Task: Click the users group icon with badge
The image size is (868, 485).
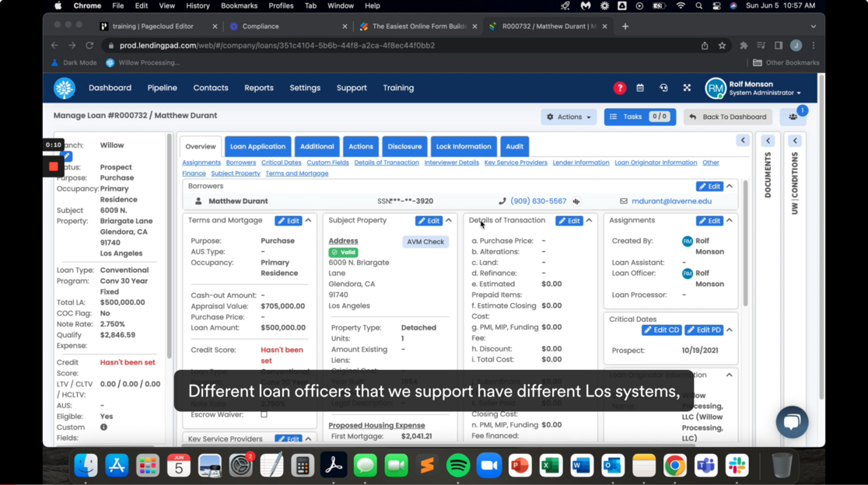Action: (793, 117)
